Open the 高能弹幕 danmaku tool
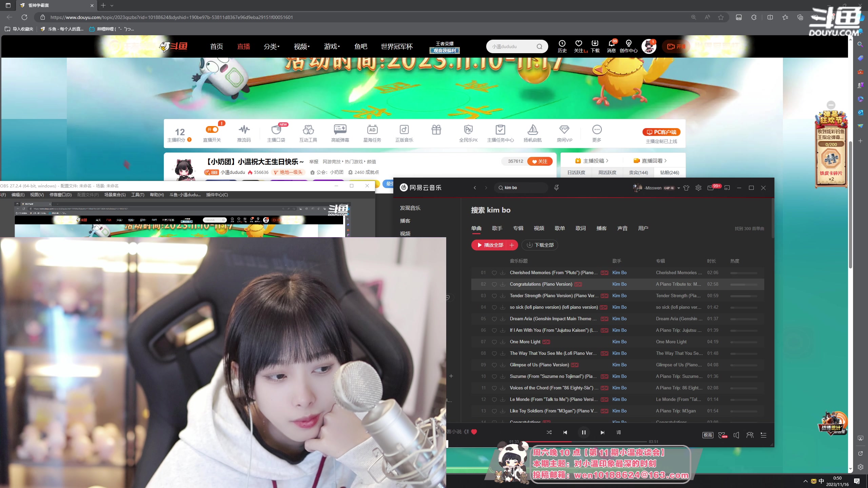868x488 pixels. (340, 133)
